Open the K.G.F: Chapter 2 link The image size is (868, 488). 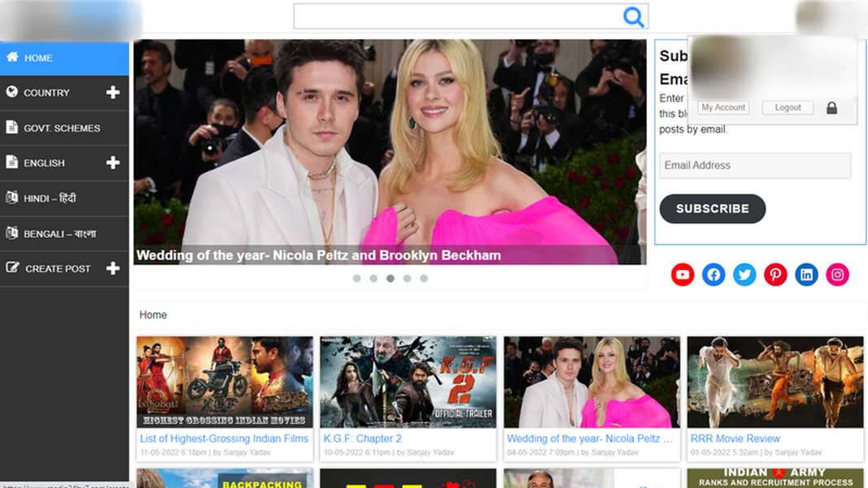tap(363, 438)
